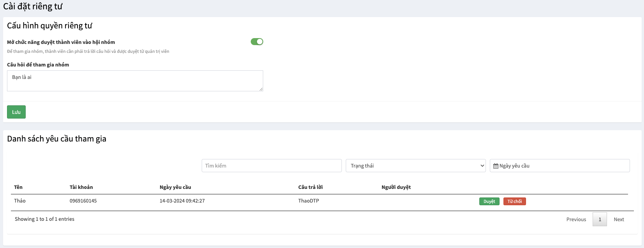Focus the Tìm kiếm search field

(x=271, y=166)
